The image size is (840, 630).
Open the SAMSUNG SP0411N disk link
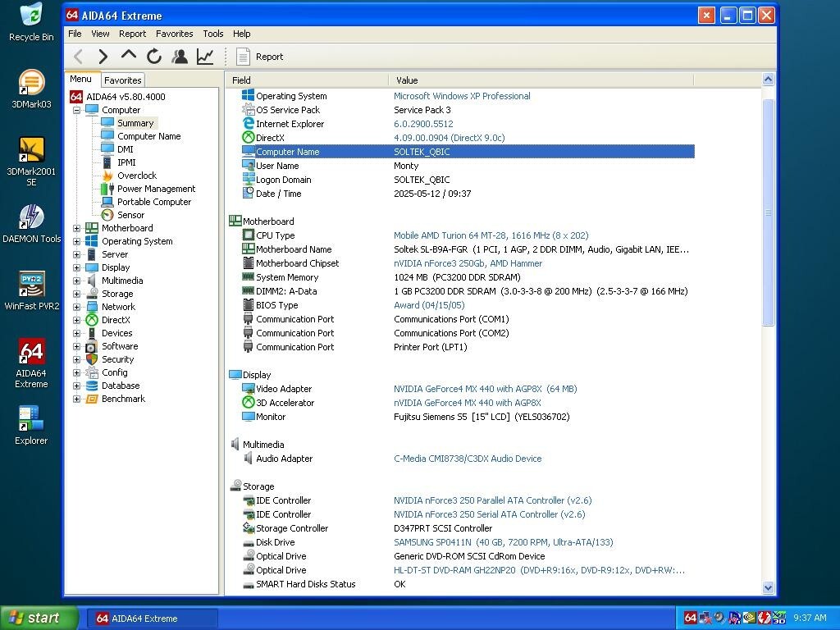[503, 542]
